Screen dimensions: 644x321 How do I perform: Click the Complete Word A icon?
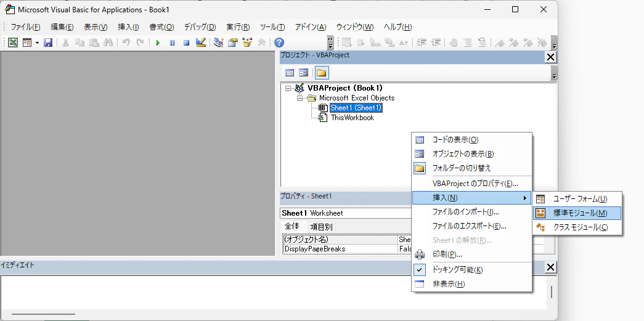tap(404, 43)
